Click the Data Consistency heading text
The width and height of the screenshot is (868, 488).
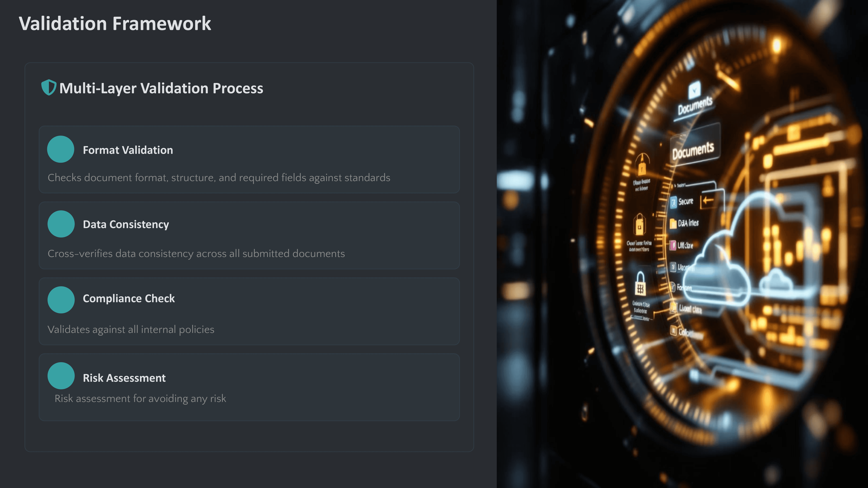[x=126, y=224]
